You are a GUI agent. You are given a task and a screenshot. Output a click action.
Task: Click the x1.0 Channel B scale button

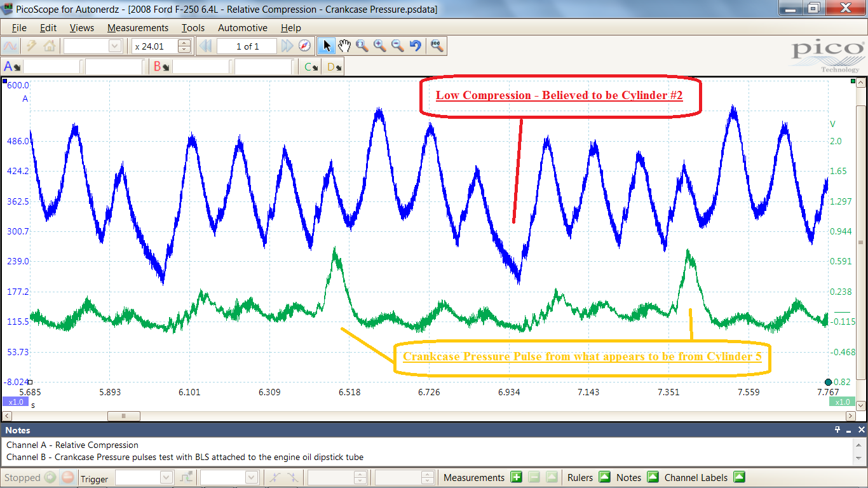pos(843,402)
